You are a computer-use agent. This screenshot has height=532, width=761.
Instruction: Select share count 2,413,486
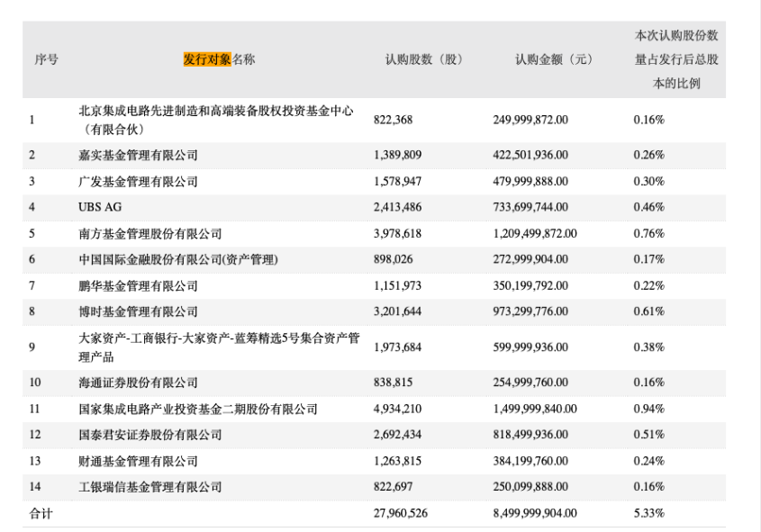[397, 207]
